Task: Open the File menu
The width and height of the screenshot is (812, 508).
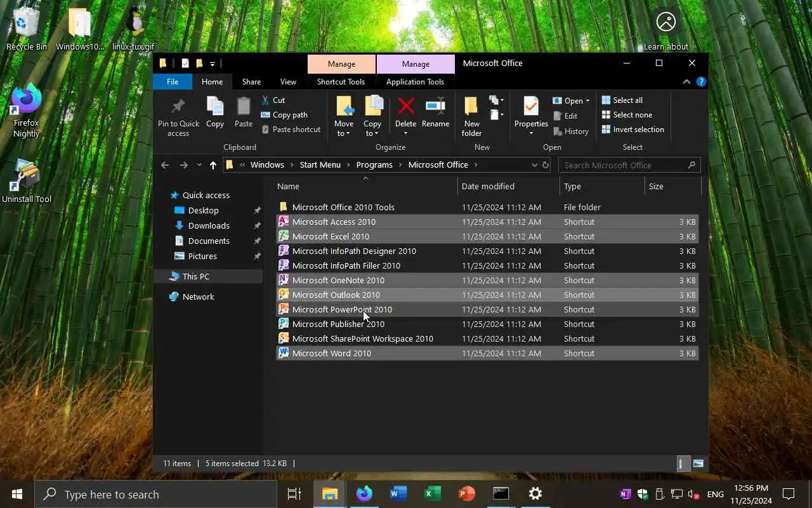Action: point(173,82)
